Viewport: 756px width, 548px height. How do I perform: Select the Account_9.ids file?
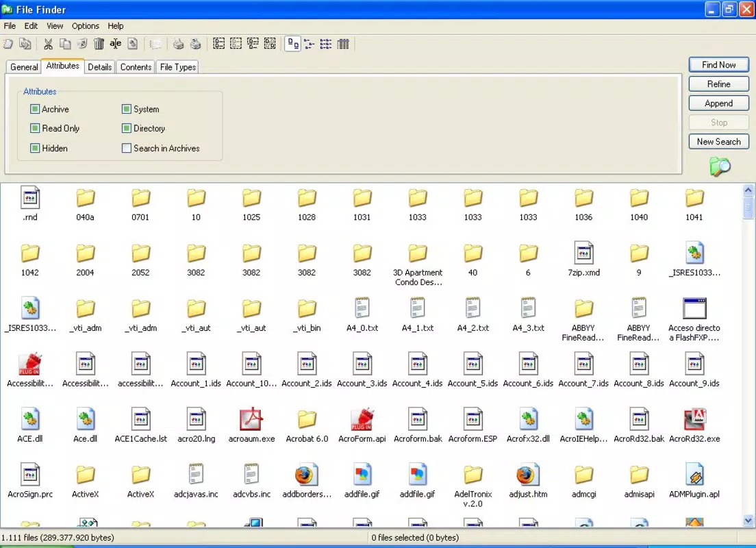(x=694, y=364)
